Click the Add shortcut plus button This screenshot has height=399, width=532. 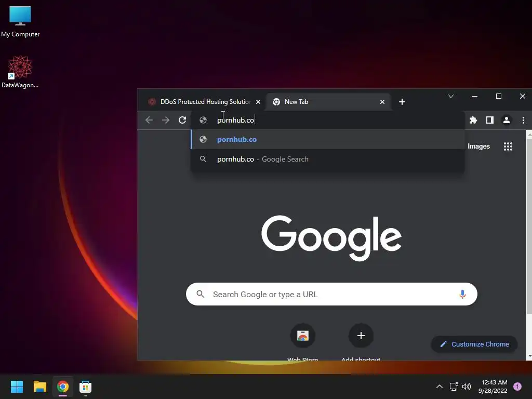click(x=361, y=336)
